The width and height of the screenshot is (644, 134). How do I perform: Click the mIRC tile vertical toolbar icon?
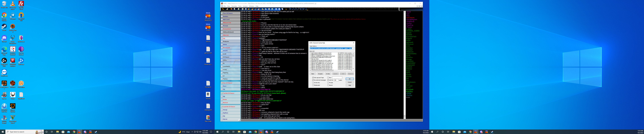tap(279, 9)
